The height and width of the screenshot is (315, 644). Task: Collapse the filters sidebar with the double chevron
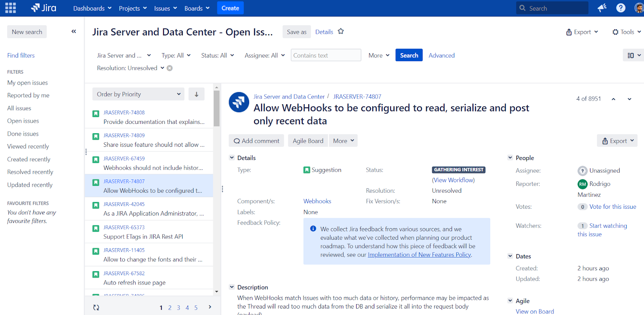(74, 31)
